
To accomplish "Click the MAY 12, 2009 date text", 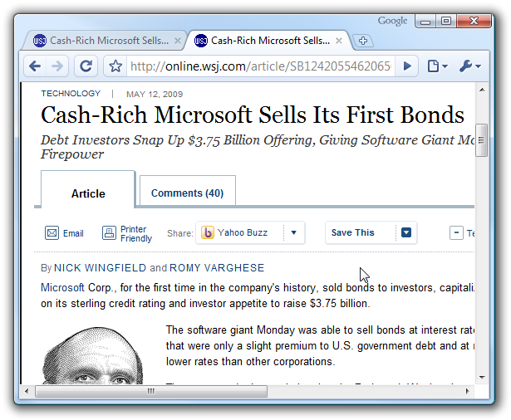I will point(155,95).
